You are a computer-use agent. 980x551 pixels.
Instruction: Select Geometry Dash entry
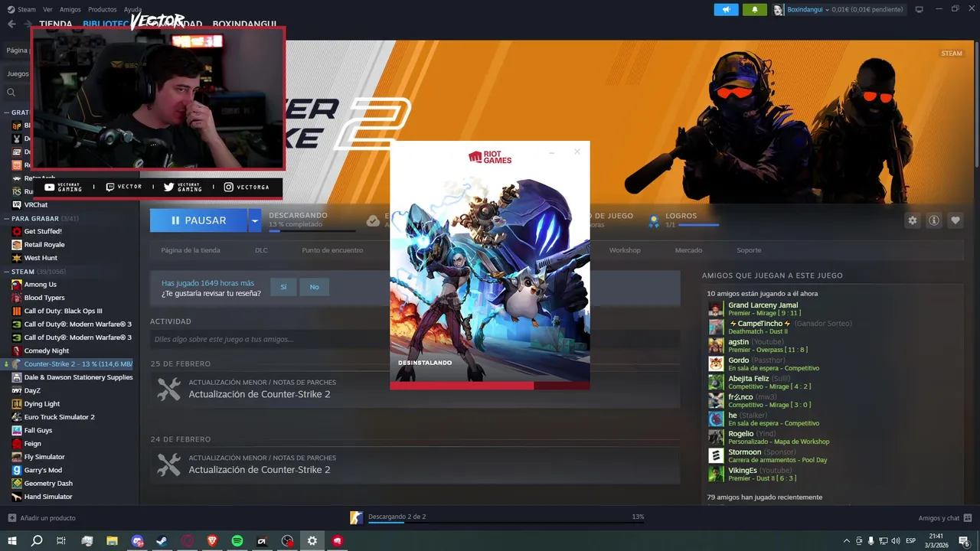[48, 483]
